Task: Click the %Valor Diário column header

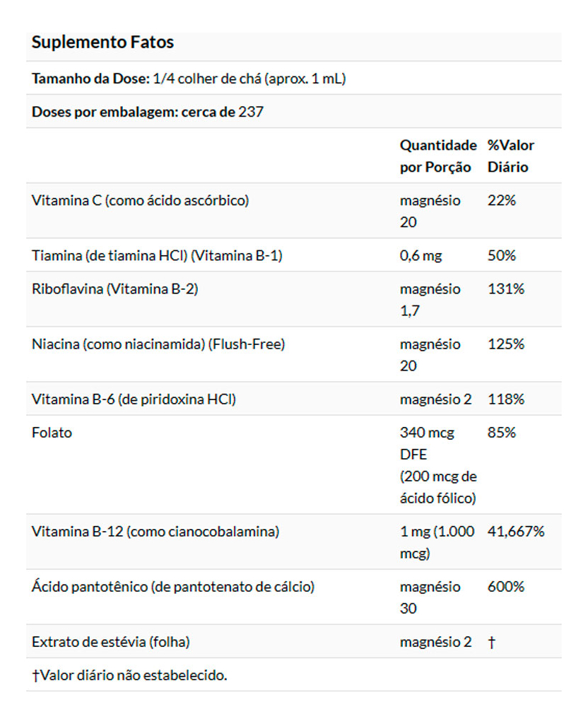Action: click(510, 156)
